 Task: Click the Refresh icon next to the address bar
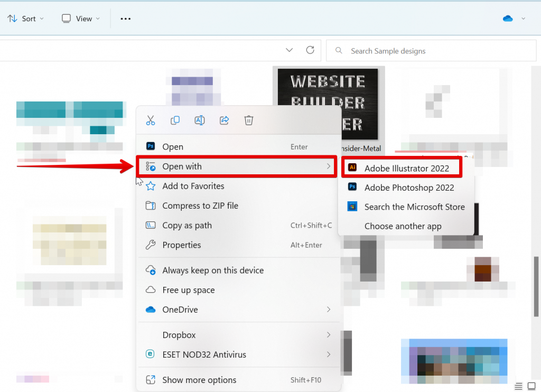(311, 50)
